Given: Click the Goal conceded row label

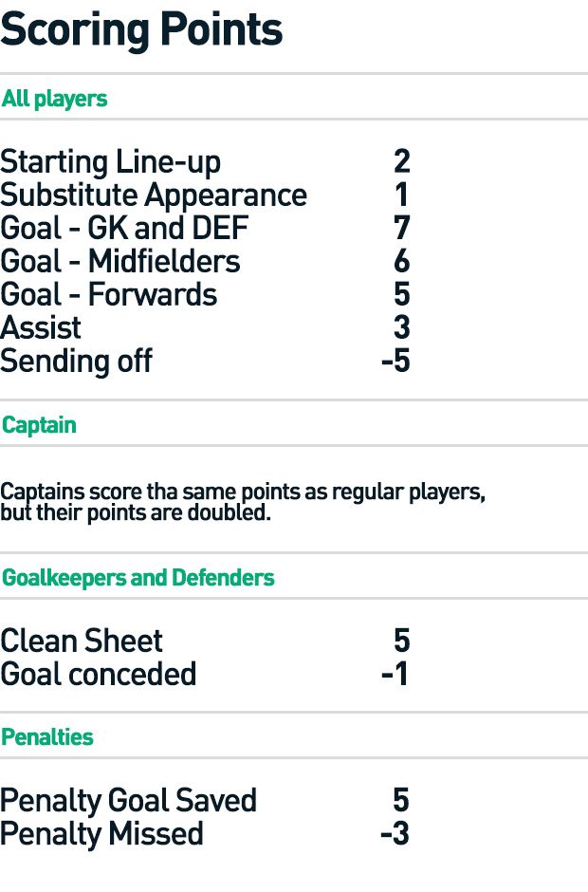Looking at the screenshot, I should tap(99, 674).
